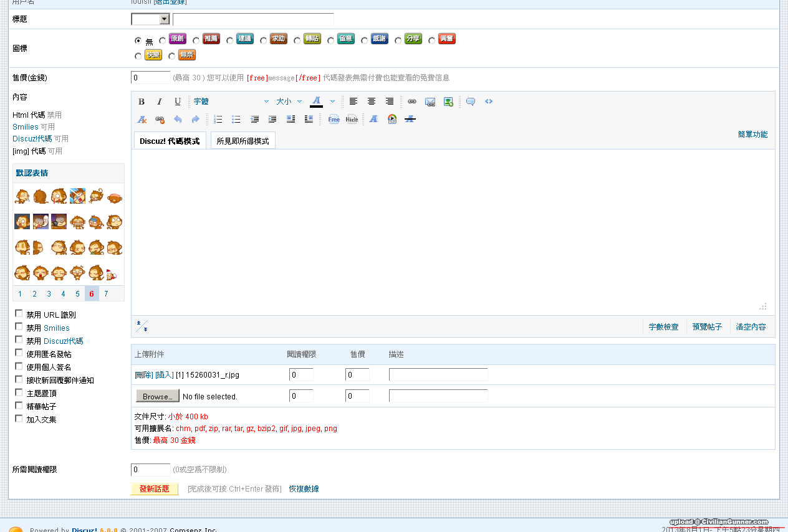This screenshot has height=532, width=788.
Task: Toggle bold formatting in editor toolbar
Action: click(142, 102)
